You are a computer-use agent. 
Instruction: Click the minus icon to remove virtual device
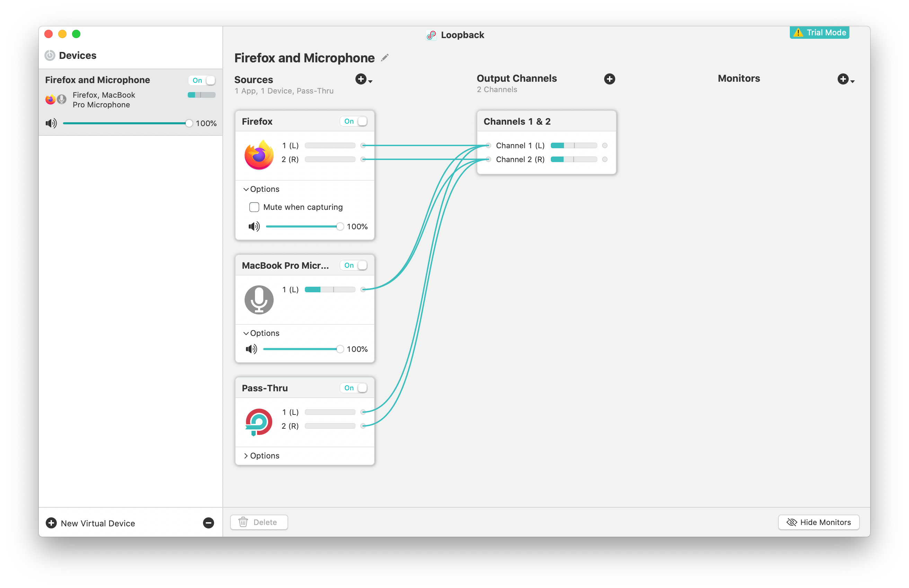coord(208,523)
